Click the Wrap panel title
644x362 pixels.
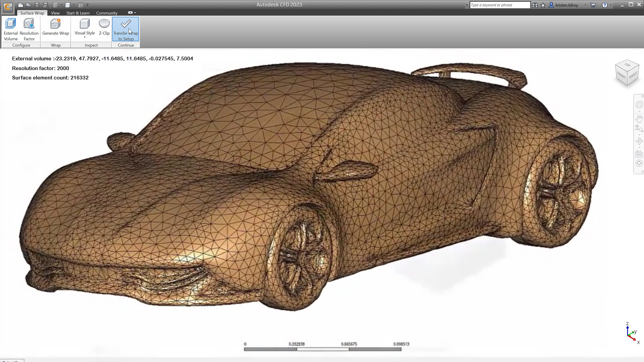[56, 45]
